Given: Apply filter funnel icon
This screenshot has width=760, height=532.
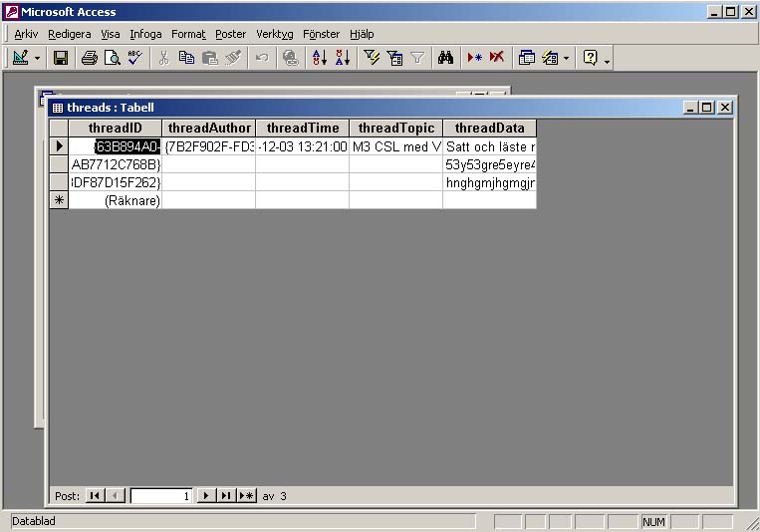Looking at the screenshot, I should (417, 58).
